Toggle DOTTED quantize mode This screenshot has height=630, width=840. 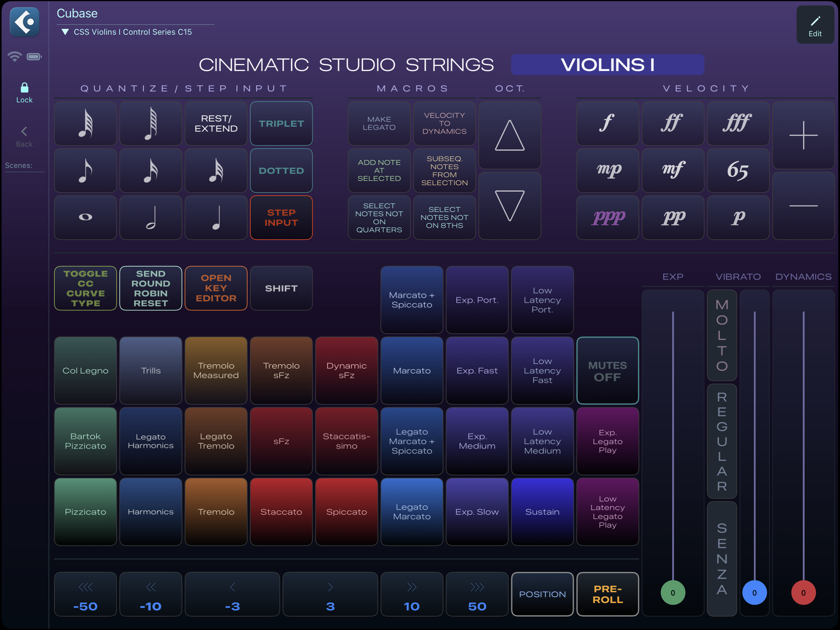tap(281, 170)
